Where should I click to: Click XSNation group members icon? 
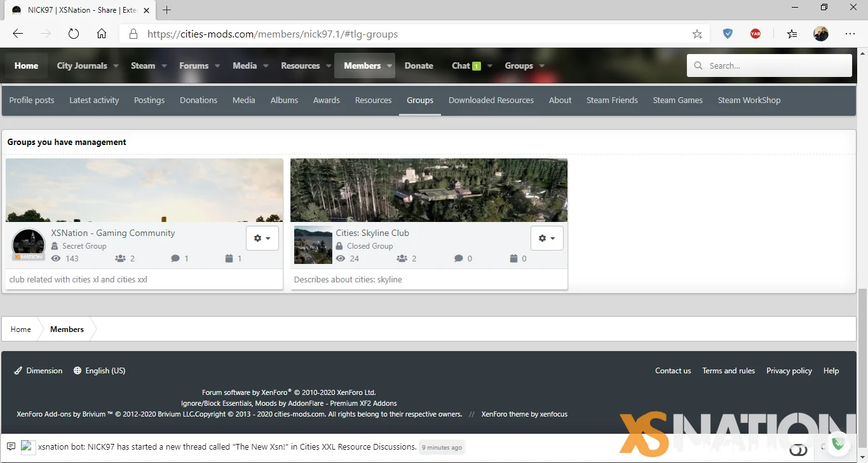(120, 259)
